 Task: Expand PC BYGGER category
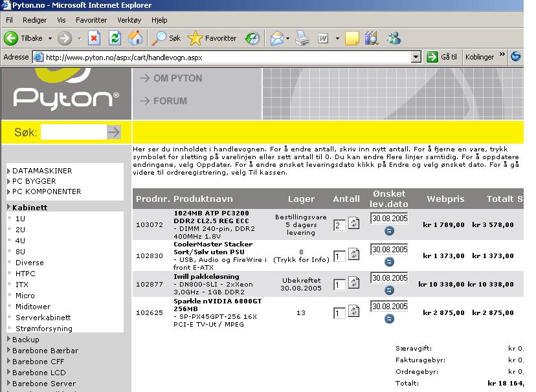tap(32, 181)
